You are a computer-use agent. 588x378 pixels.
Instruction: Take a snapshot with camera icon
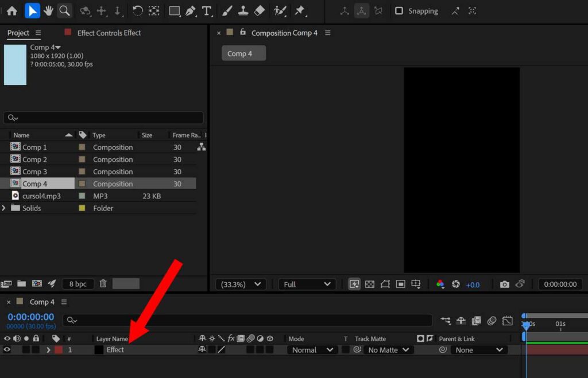505,285
